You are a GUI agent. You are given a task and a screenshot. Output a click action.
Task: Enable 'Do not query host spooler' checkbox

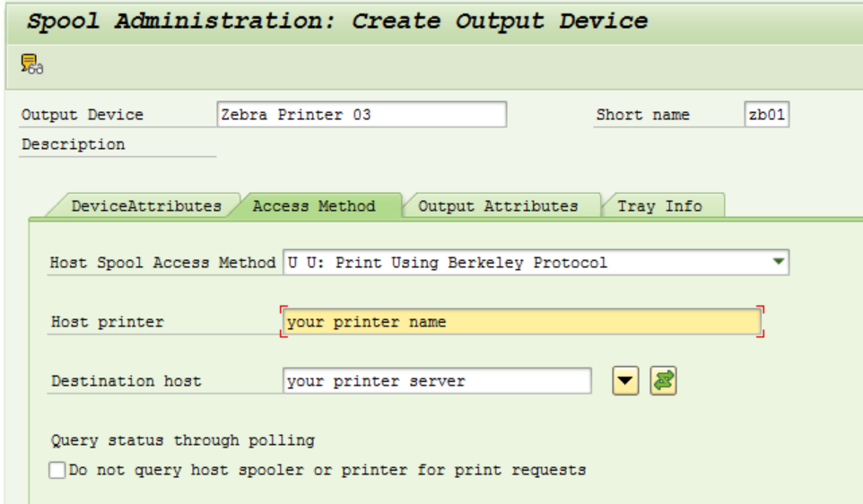[x=57, y=470]
